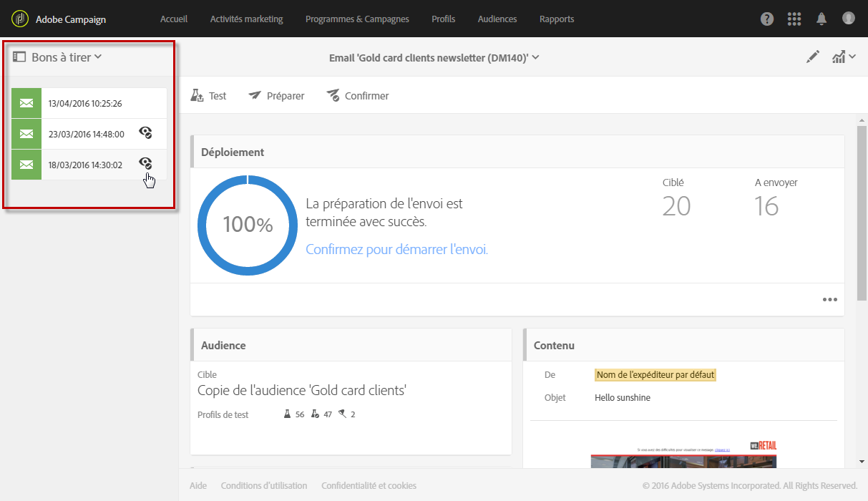The height and width of the screenshot is (501, 868).
Task: Open the notifications bell icon
Action: pos(821,19)
